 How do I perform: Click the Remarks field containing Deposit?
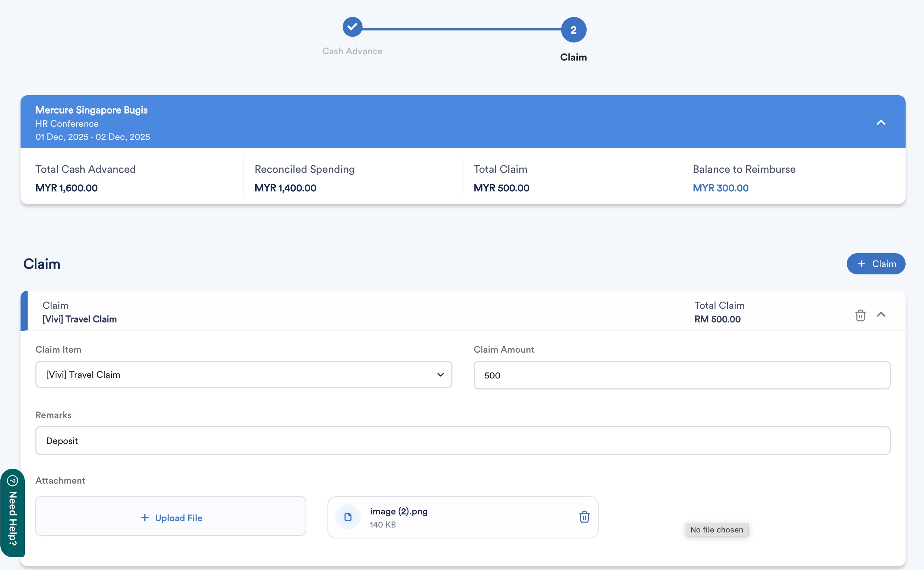tap(463, 440)
